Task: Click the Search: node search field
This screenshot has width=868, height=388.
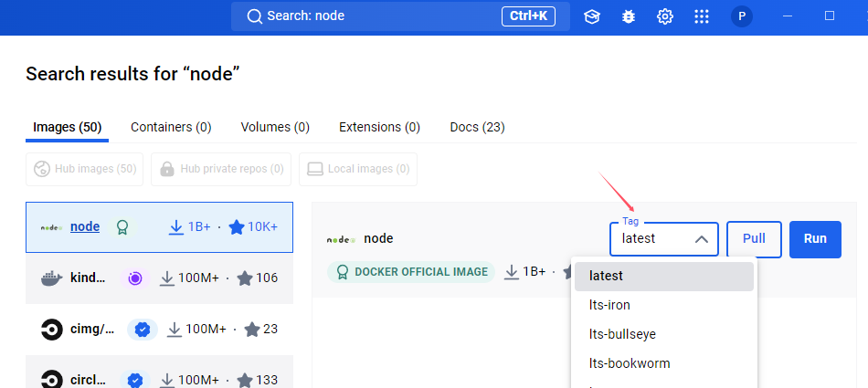Action: point(400,16)
